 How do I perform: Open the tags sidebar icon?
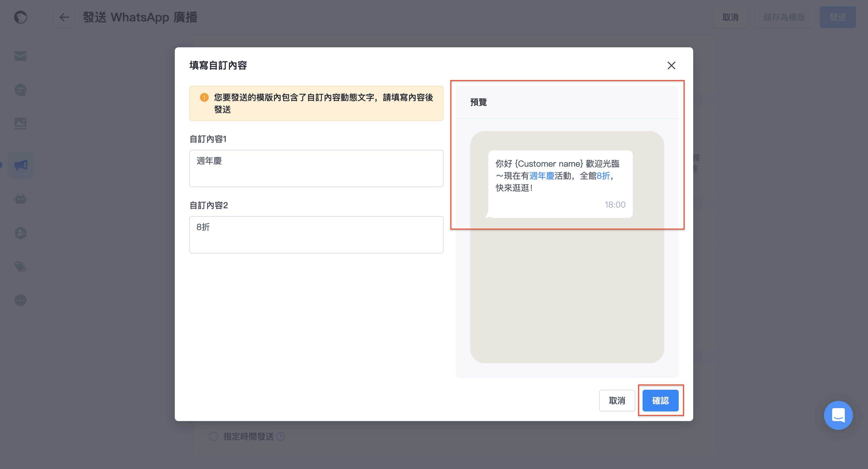(x=20, y=266)
